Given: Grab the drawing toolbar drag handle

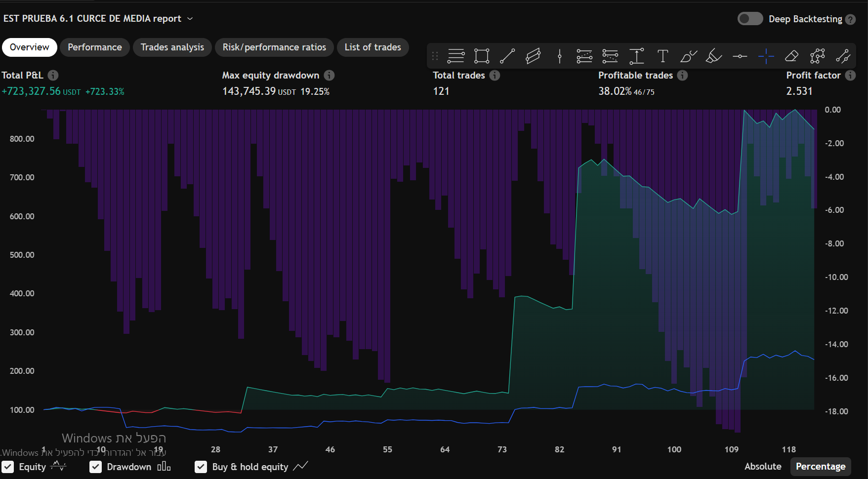Looking at the screenshot, I should point(435,56).
